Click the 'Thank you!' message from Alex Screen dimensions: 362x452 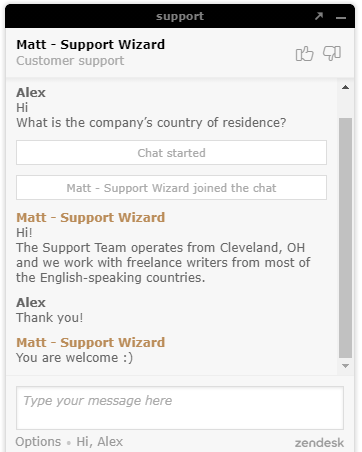tap(50, 317)
